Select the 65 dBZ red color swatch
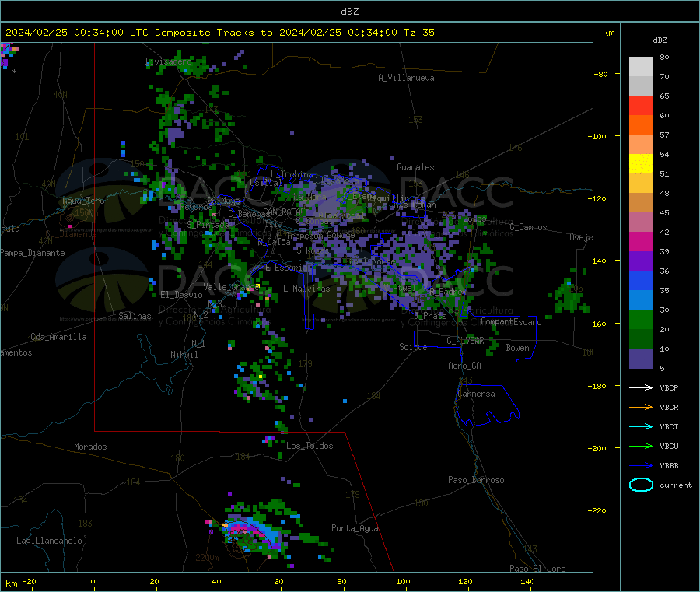 [x=641, y=105]
